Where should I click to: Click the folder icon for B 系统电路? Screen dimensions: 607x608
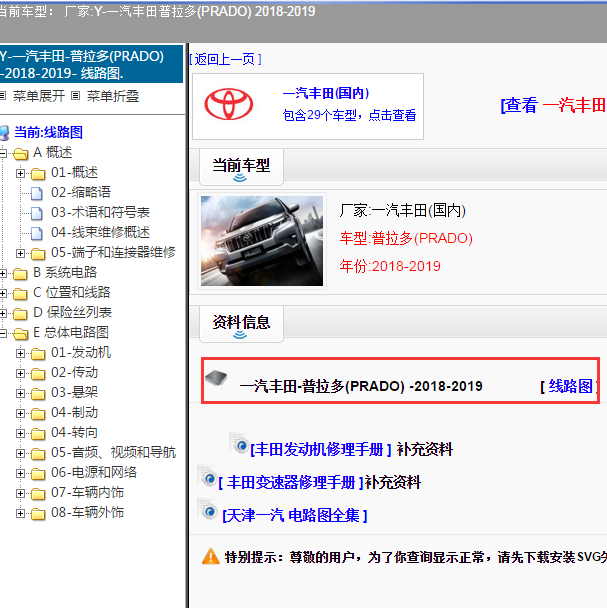20,274
